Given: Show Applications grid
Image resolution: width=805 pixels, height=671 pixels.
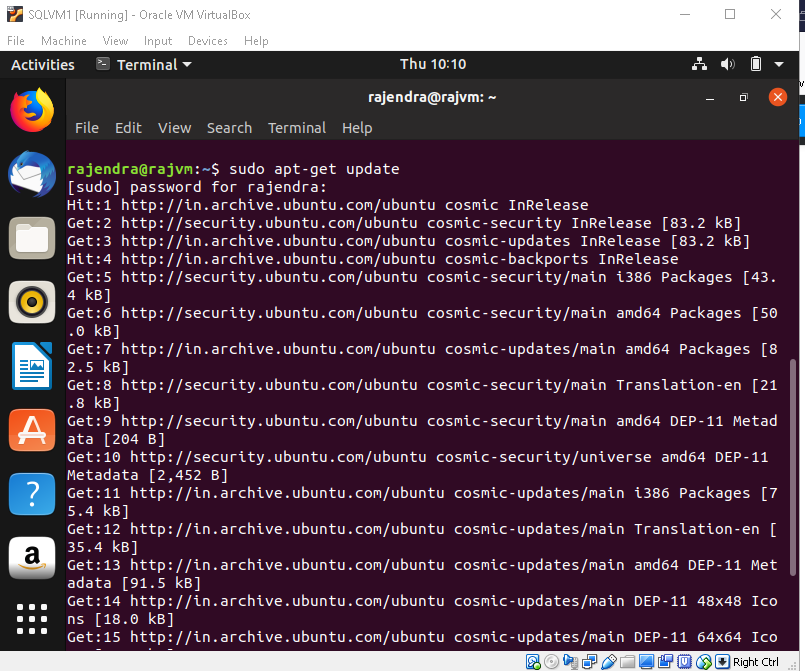Looking at the screenshot, I should (32, 620).
